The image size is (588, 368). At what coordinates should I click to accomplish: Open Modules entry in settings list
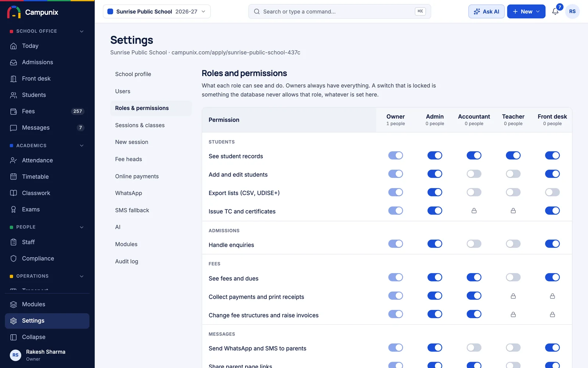tap(151, 244)
